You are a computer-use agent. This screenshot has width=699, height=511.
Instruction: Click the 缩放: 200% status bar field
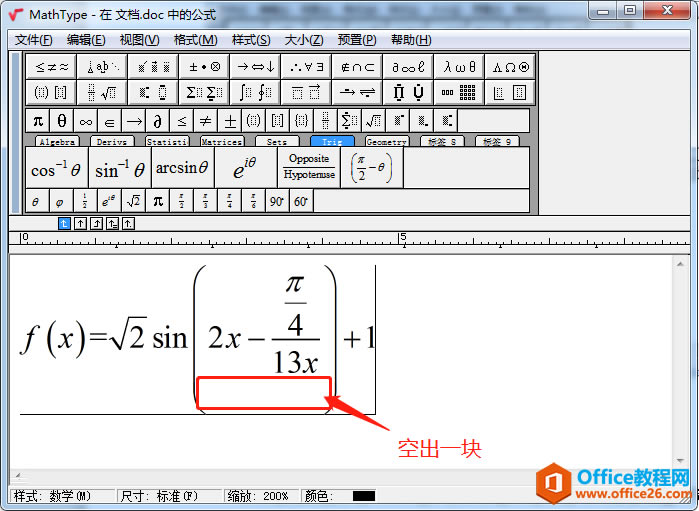pyautogui.click(x=261, y=496)
